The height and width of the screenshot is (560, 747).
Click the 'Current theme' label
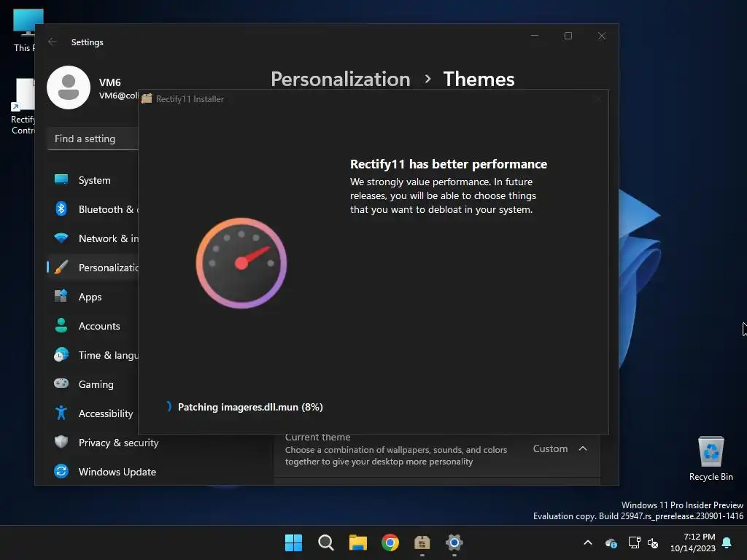[x=317, y=437]
